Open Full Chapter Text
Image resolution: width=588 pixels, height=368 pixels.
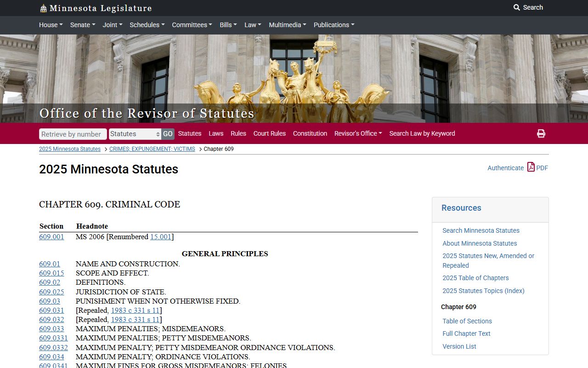point(466,333)
